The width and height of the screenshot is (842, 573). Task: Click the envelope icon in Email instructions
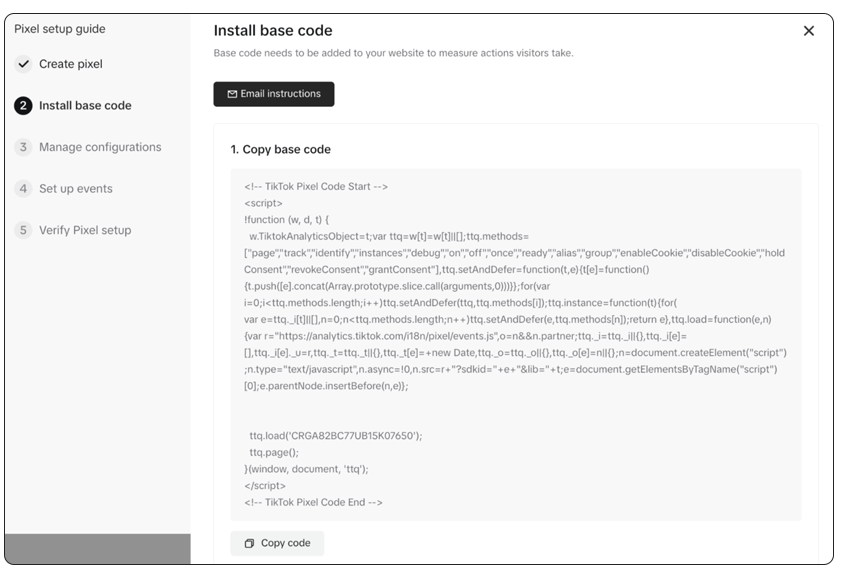(x=232, y=94)
